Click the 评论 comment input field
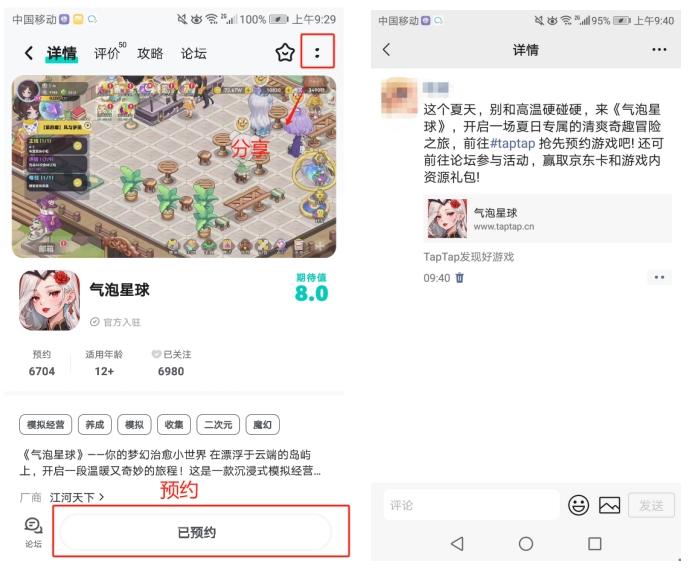699x575 pixels. tap(471, 505)
